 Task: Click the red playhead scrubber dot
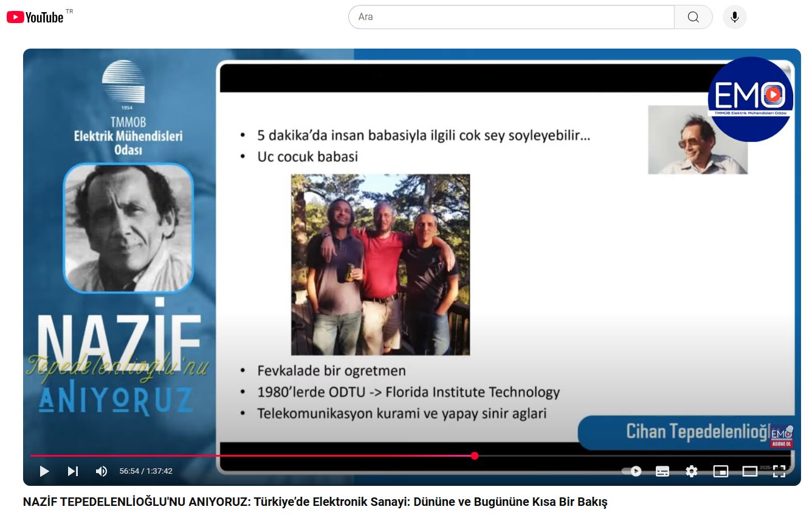tap(475, 455)
